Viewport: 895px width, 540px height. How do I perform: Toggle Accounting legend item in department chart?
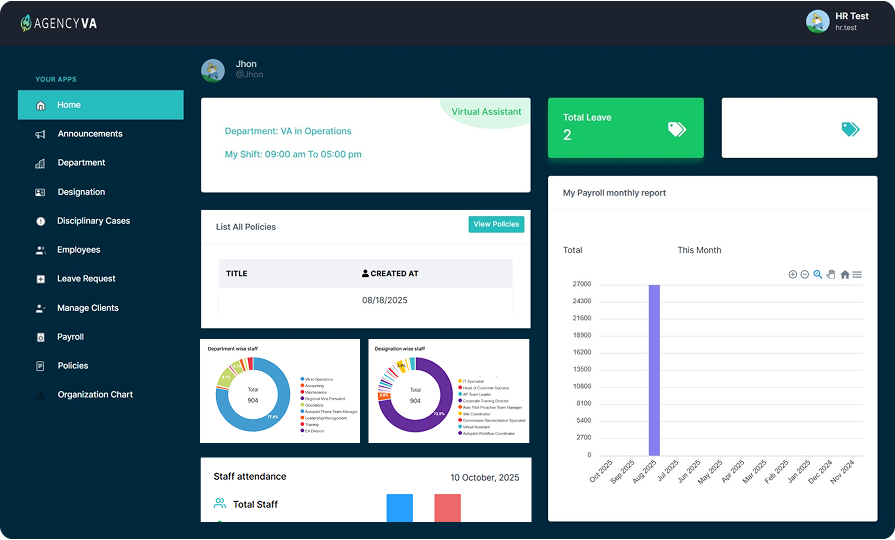[x=318, y=386]
